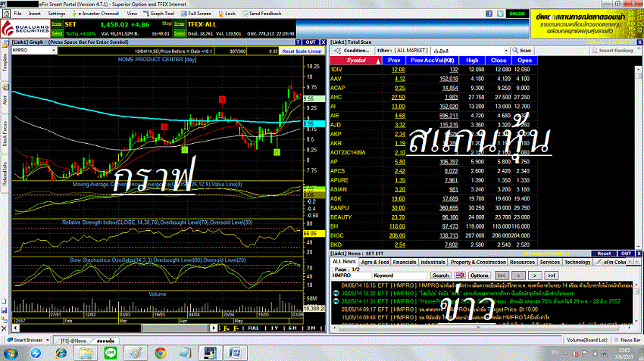Click the last green B buy marker
The width and height of the screenshot is (644, 361).
click(x=277, y=152)
